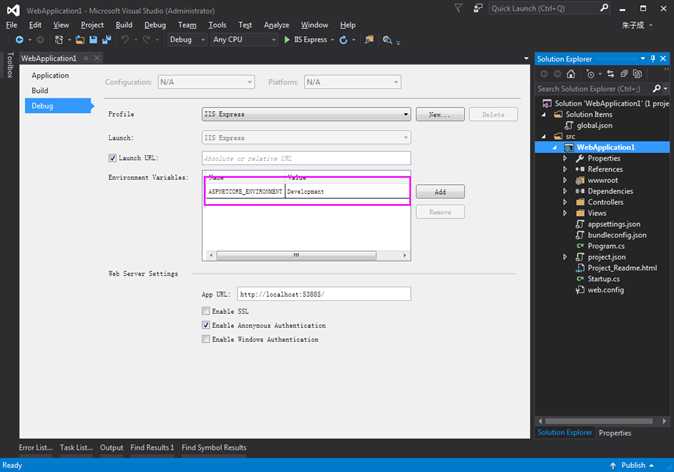Click the New profile button

tap(440, 114)
